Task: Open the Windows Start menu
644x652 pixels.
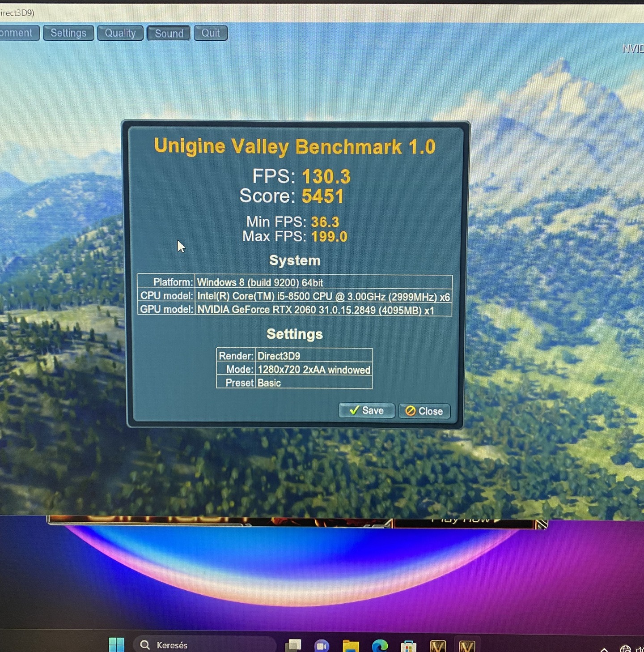Action: pyautogui.click(x=117, y=645)
